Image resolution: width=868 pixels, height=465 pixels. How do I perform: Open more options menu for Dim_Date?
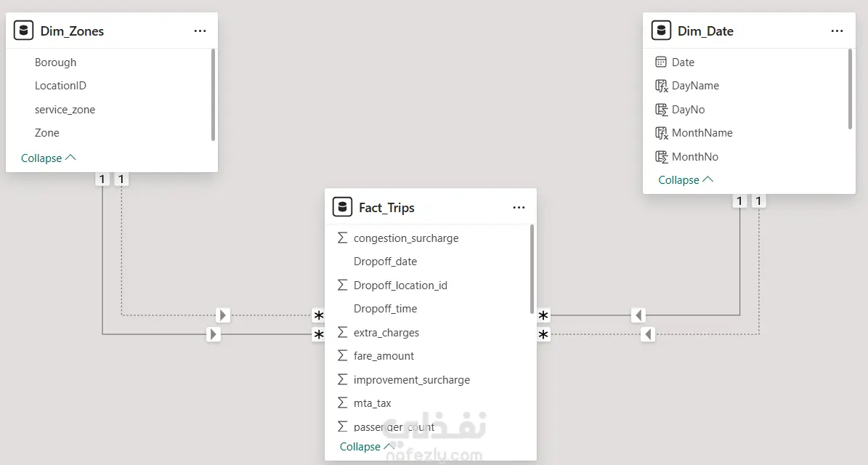click(x=837, y=31)
